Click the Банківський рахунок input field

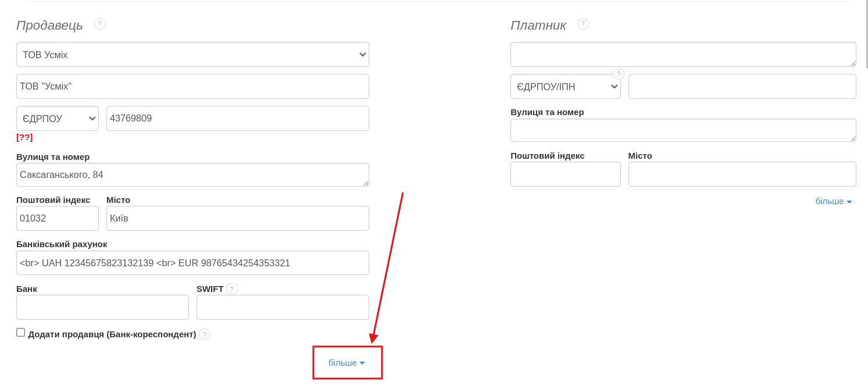(x=192, y=263)
